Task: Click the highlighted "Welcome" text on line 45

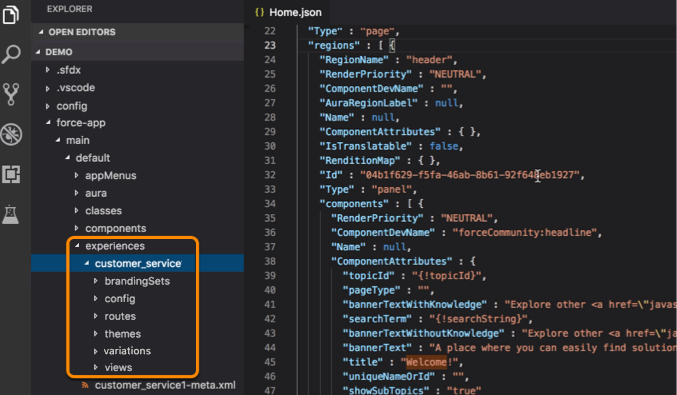Action: [426, 362]
